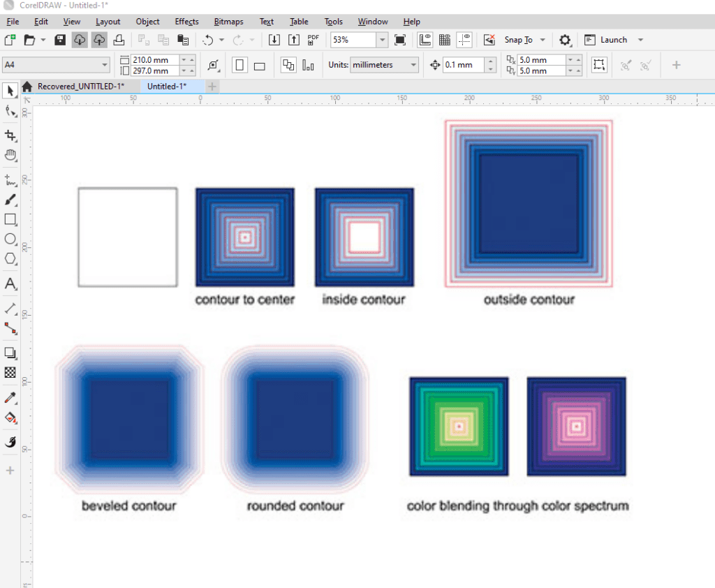Open the Effects menu
715x588 pixels.
186,22
